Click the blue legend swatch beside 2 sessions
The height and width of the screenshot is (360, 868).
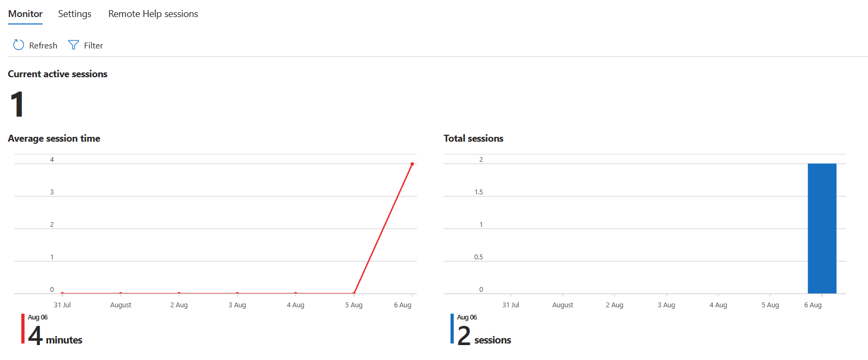pyautogui.click(x=452, y=329)
